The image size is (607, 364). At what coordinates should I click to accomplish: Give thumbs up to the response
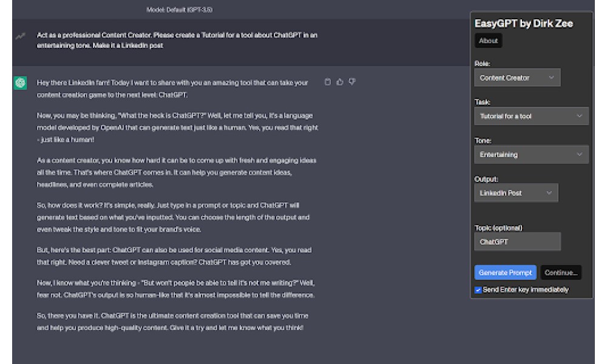(340, 82)
